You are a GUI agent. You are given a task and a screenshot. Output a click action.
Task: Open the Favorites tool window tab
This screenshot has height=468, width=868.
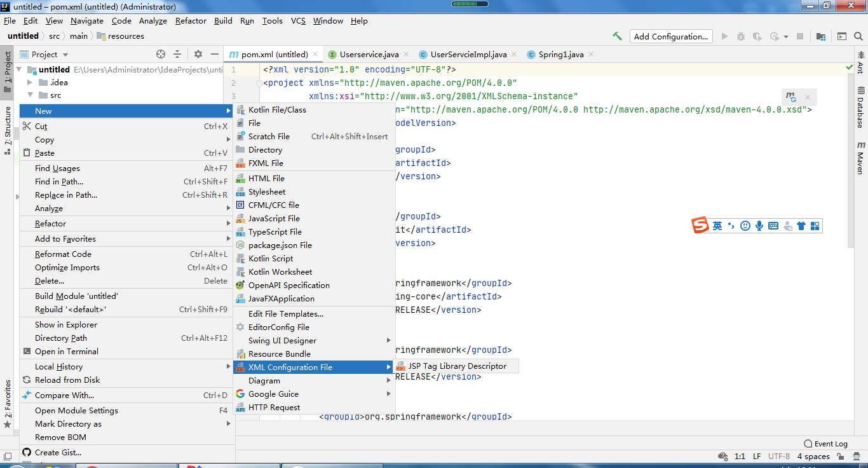point(7,403)
